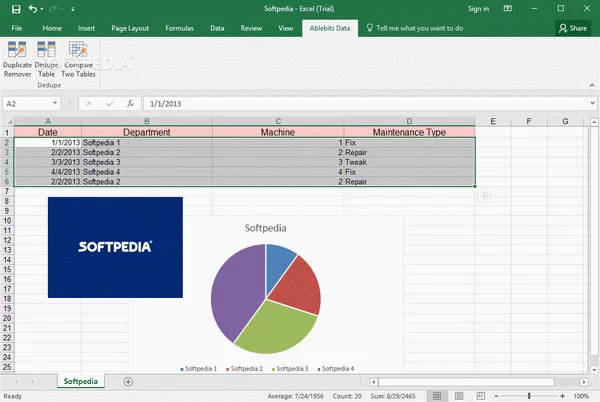Click vertical scrollbar up arrow
This screenshot has width=600, height=402.
[x=594, y=122]
